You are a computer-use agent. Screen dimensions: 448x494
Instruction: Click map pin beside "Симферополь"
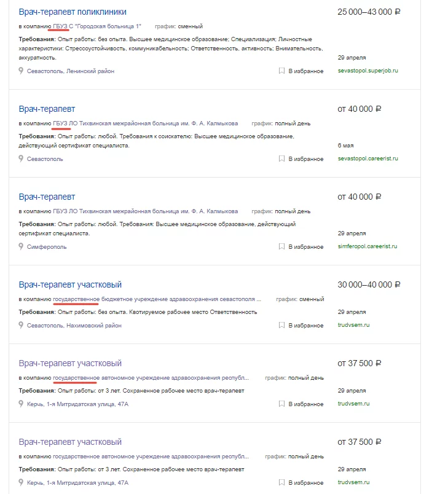click(22, 247)
